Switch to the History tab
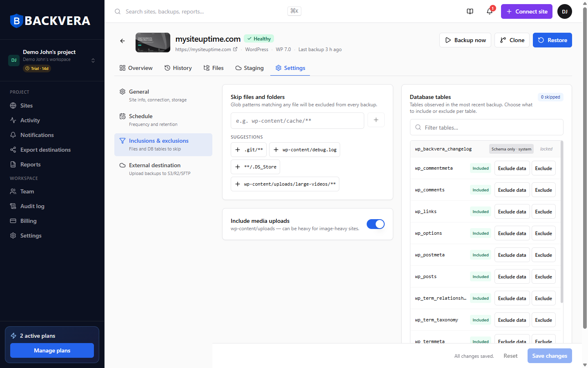Screen dimensions: 588x368 [178, 68]
